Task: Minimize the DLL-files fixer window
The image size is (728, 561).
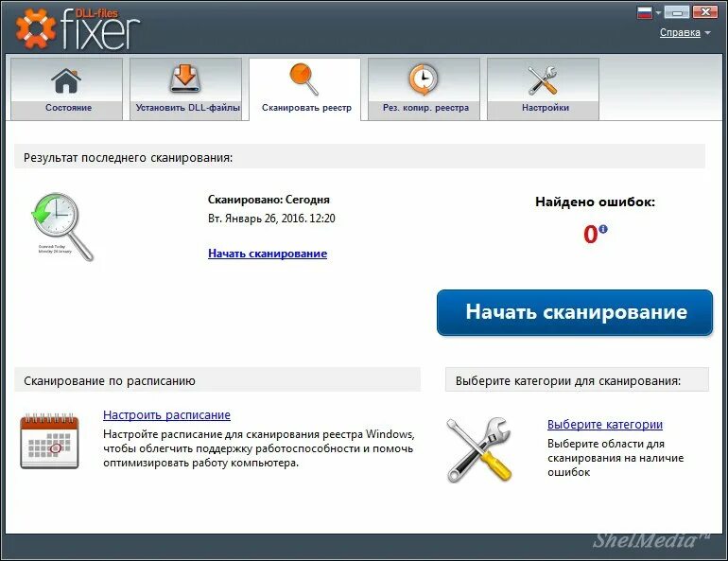Action: pos(676,12)
